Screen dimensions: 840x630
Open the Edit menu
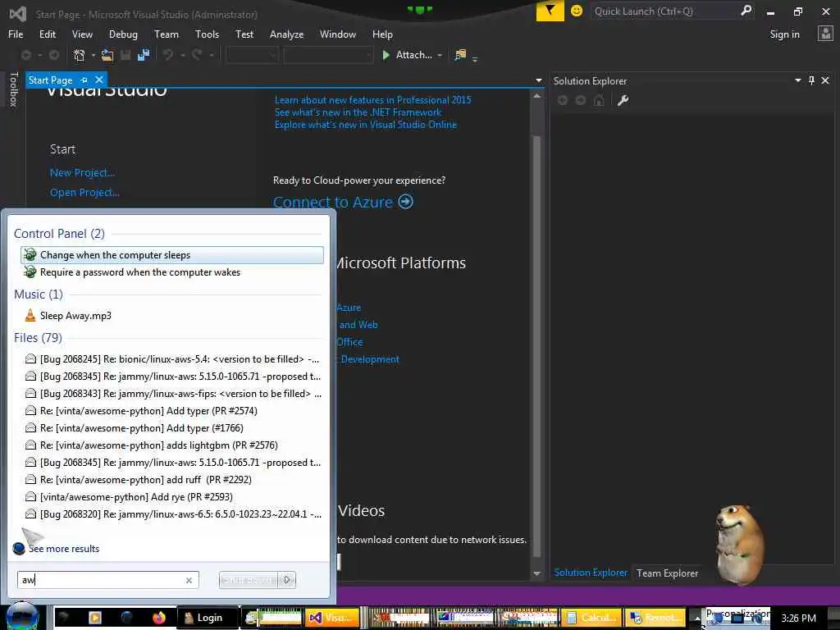click(47, 34)
